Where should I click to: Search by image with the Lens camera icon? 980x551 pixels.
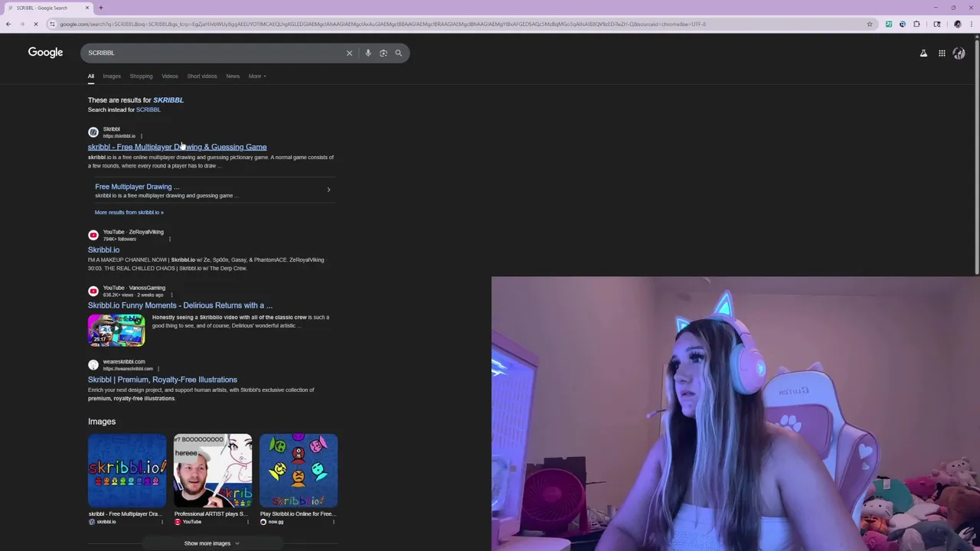pyautogui.click(x=384, y=53)
